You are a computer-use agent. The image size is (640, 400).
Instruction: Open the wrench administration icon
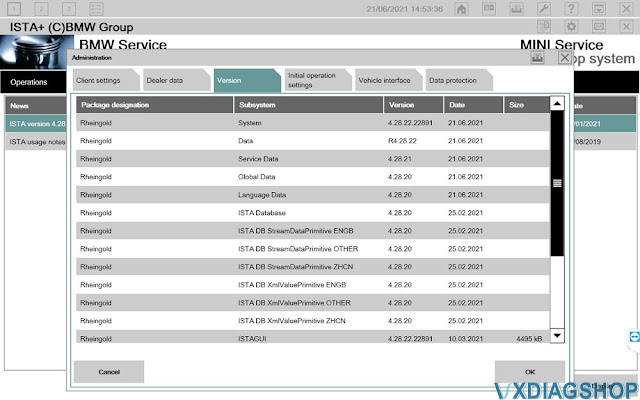pyautogui.click(x=544, y=9)
